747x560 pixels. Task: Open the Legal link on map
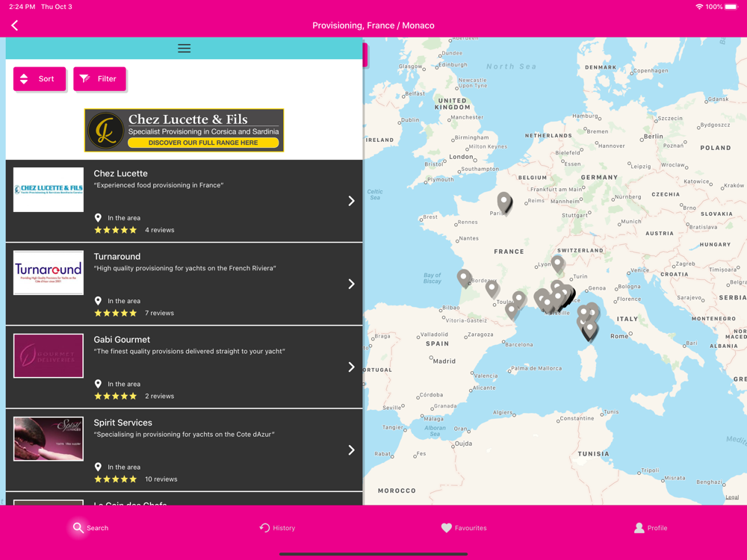tap(732, 497)
